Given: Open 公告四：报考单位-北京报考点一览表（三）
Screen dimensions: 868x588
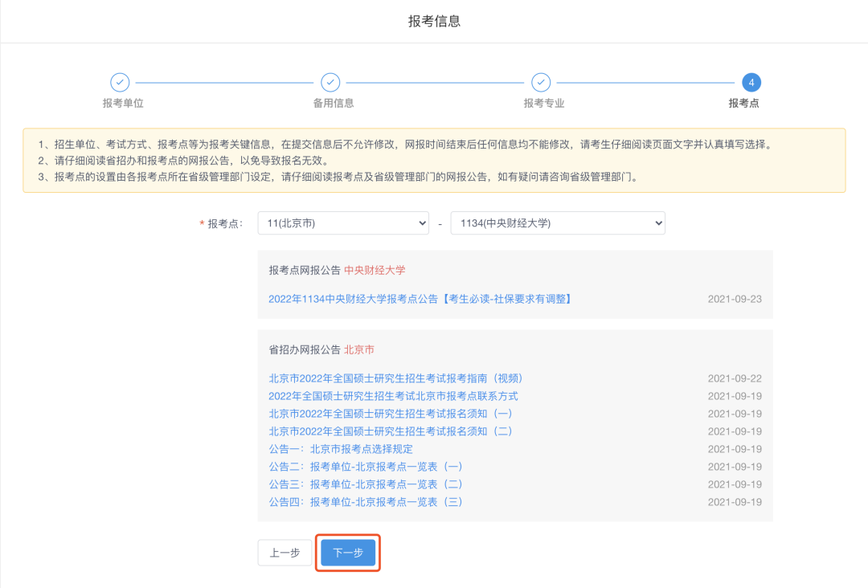Looking at the screenshot, I should [366, 502].
